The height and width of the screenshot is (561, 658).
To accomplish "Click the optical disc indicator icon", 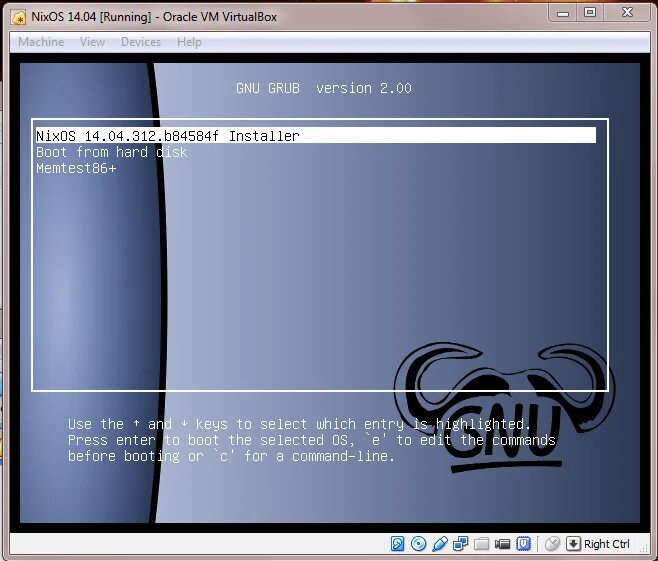I will 418,544.
